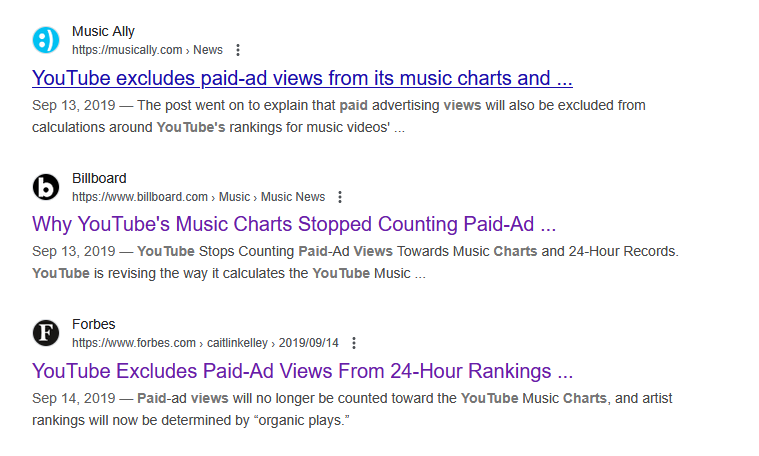Click the 'Sep 14, 2019' date in Forbes result

[x=72, y=398]
